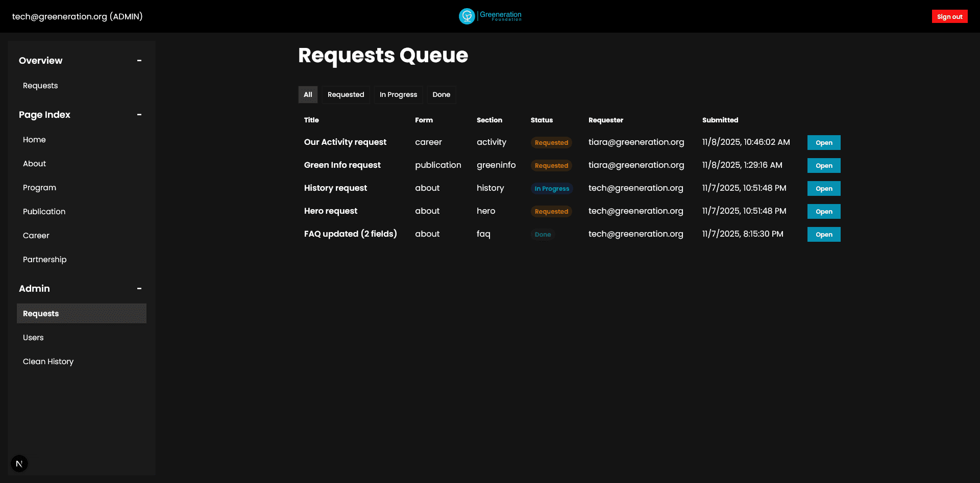Select the In Progress filter

tap(398, 94)
